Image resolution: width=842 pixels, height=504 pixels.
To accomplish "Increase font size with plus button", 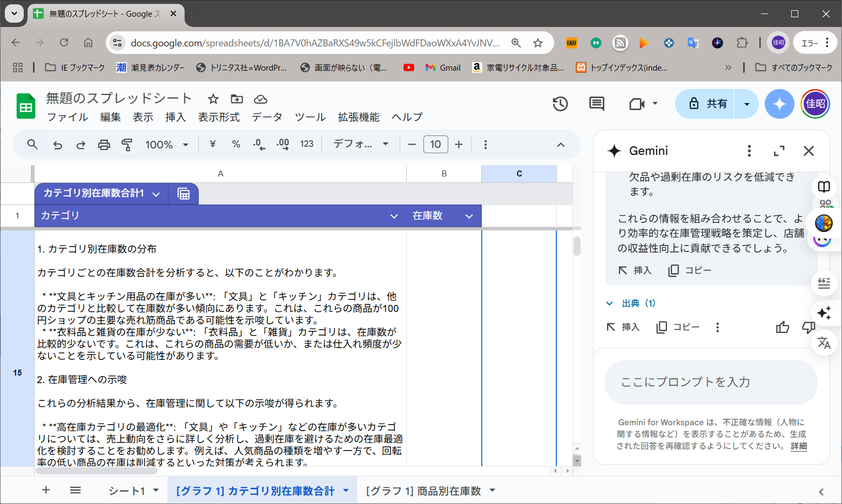I will (x=459, y=144).
